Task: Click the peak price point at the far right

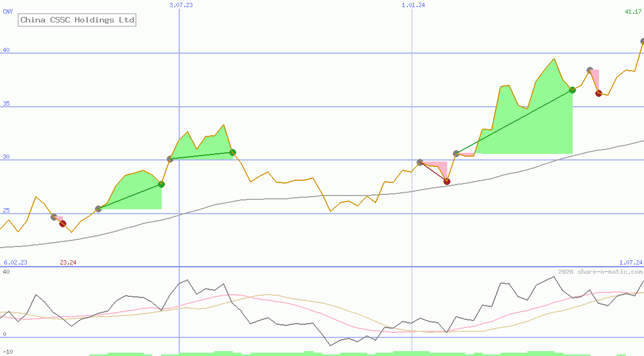Action: coord(641,41)
